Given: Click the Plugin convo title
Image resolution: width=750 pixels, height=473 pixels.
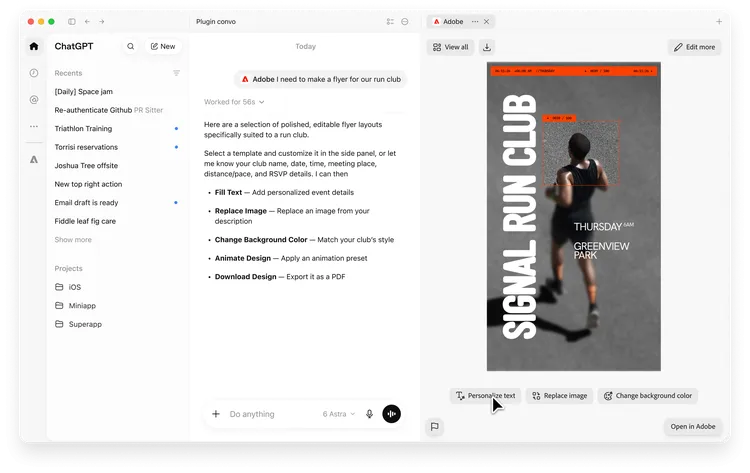Looking at the screenshot, I should click(x=216, y=22).
